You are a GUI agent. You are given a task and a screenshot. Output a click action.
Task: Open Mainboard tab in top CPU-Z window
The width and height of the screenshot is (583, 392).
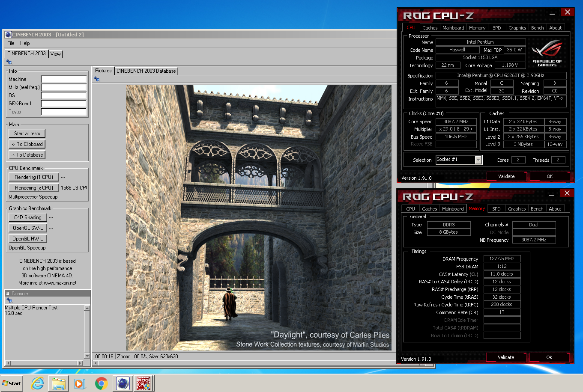pos(453,28)
